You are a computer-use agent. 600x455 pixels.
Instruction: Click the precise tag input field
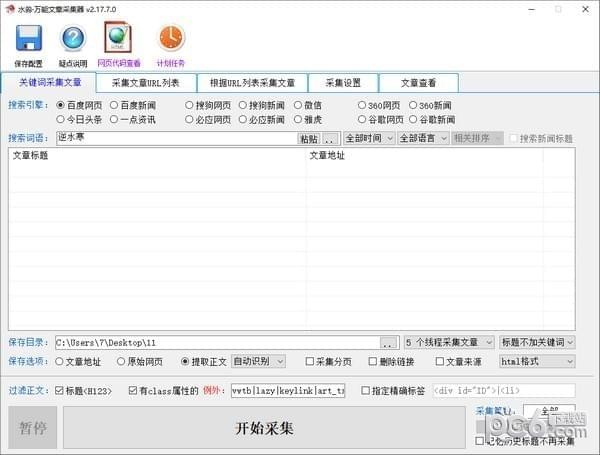point(504,390)
